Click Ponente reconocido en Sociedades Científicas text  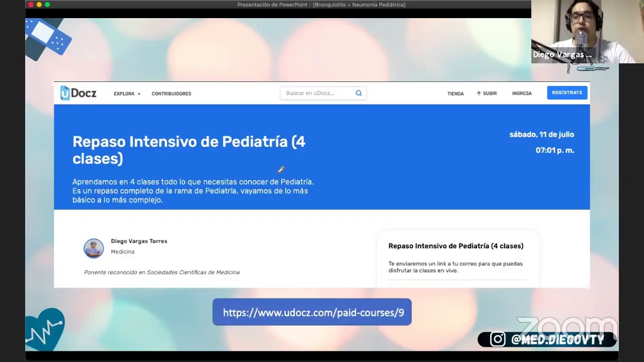[162, 273]
